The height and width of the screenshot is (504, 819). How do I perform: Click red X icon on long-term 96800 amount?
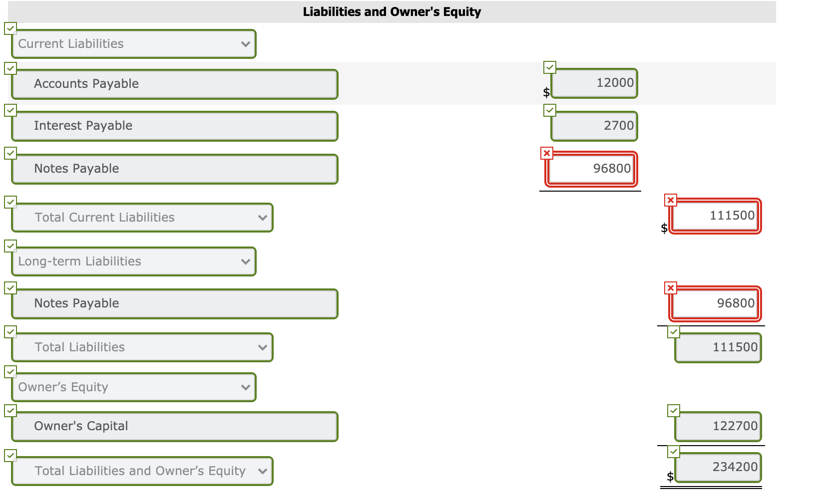tap(671, 288)
